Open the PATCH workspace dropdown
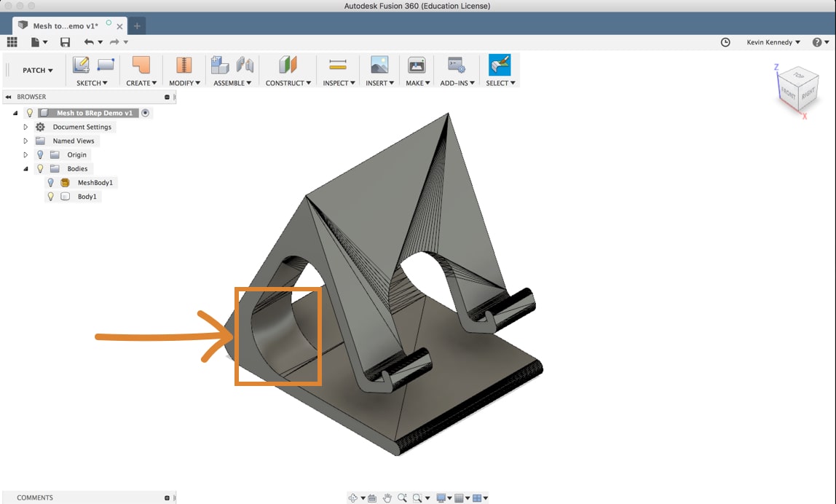This screenshot has height=504, width=836. click(37, 70)
